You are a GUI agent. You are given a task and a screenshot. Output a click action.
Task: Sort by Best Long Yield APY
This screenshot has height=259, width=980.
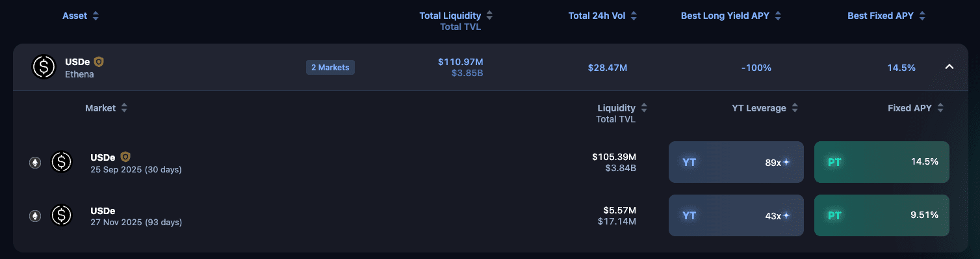pos(731,16)
